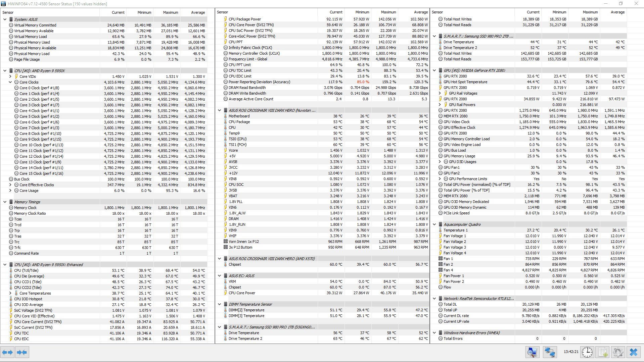Collapse the Core Clocks subtree

(x=10, y=82)
